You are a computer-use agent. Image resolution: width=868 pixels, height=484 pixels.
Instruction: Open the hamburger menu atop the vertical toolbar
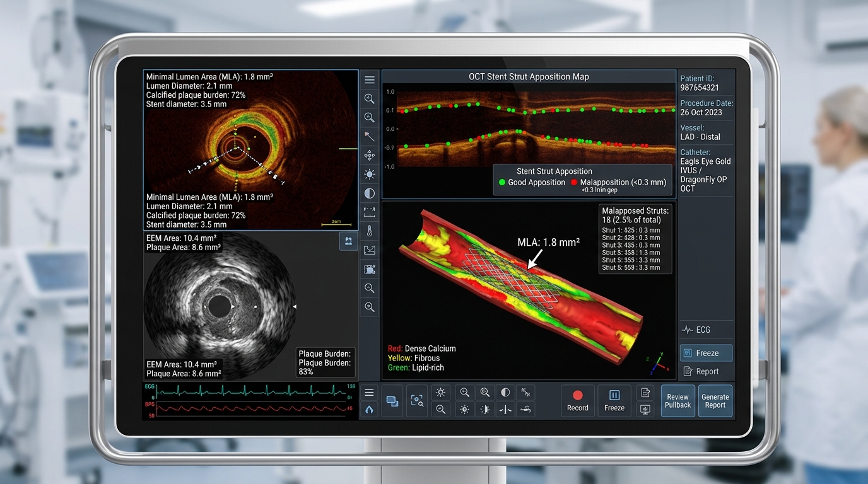tap(370, 80)
